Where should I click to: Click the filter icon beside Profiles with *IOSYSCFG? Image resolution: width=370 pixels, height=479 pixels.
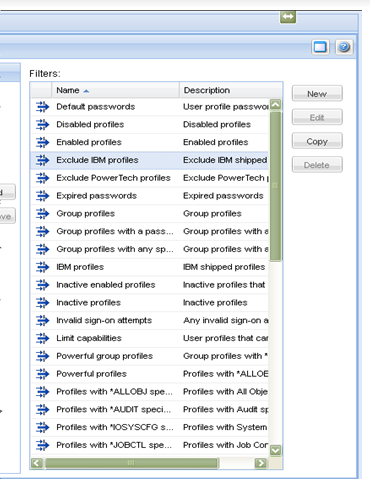tap(42, 427)
